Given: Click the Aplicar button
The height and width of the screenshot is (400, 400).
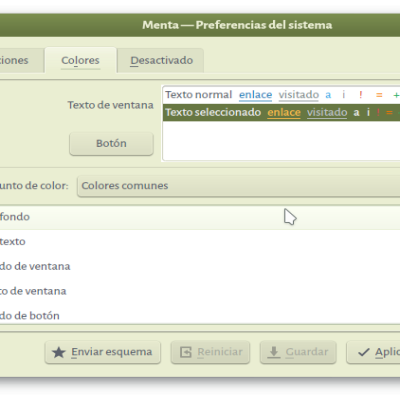Looking at the screenshot, I should (373, 352).
